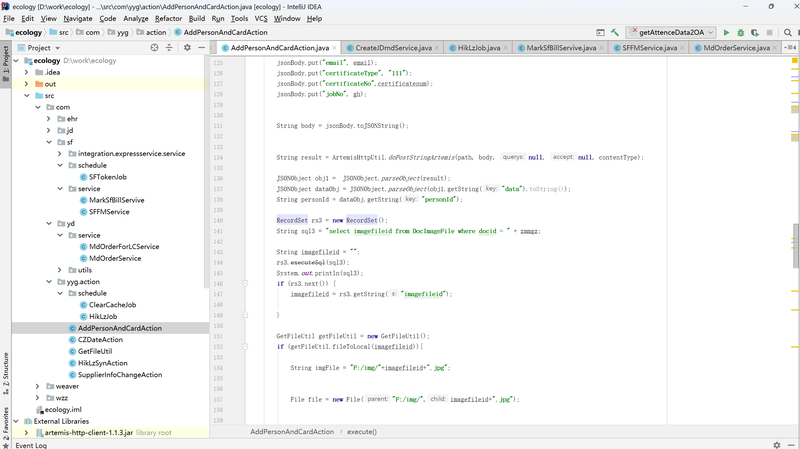Collapse all in Project panel
Screen dimensions: 800x449
click(x=170, y=47)
